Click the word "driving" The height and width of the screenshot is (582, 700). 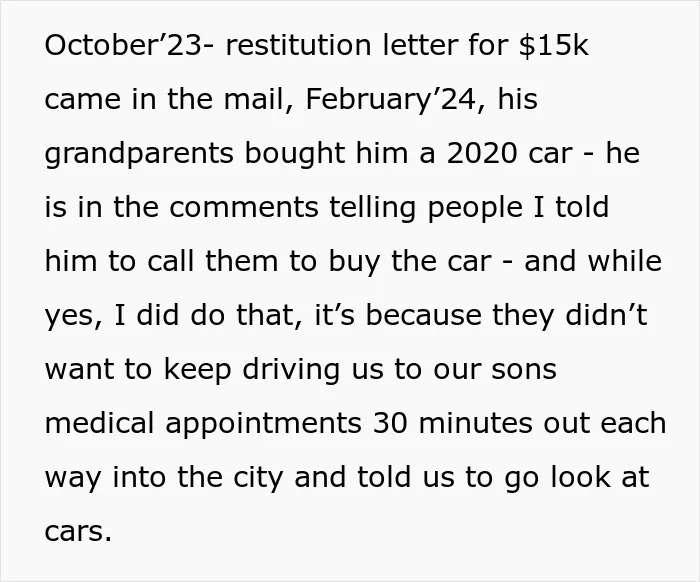291,370
